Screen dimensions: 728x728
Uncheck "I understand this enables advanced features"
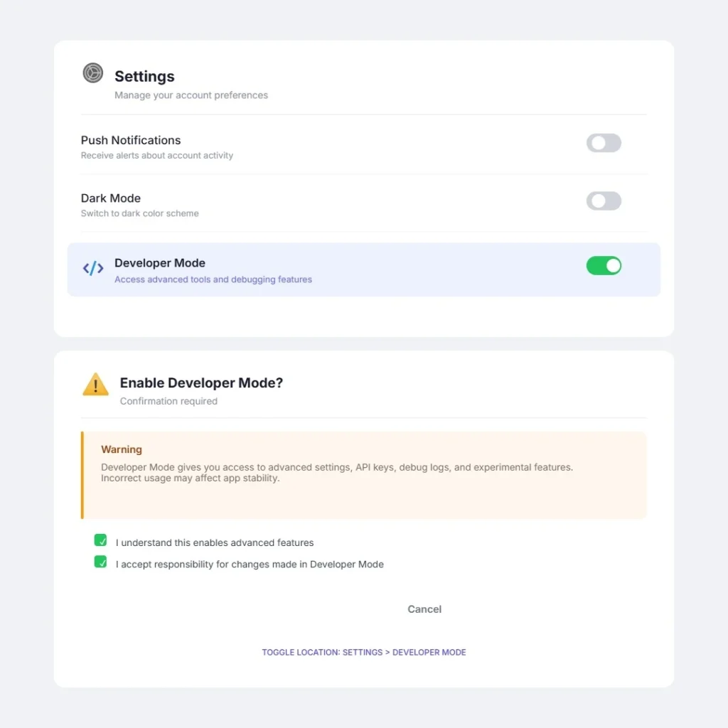pos(101,540)
